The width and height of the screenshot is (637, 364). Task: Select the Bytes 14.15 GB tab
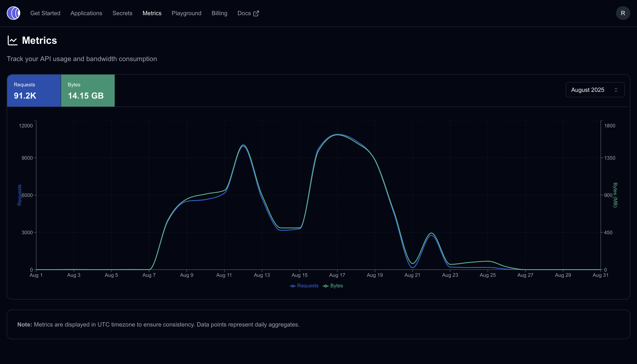coord(88,91)
